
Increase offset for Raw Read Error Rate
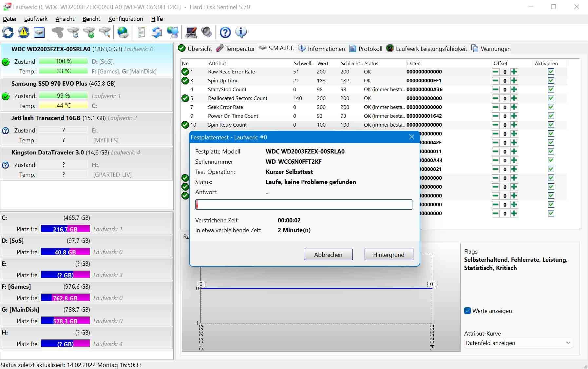pos(514,72)
